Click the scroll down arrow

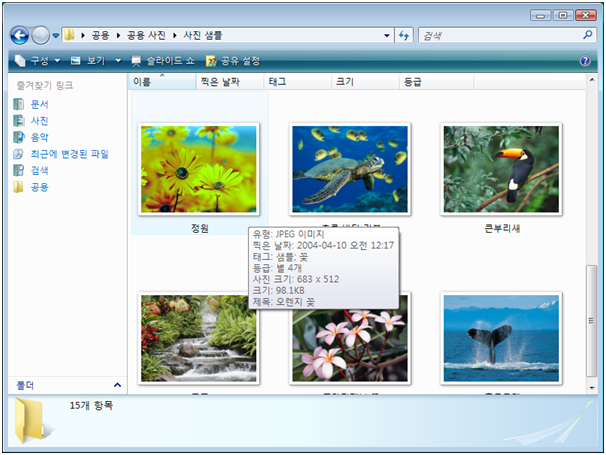click(x=592, y=388)
